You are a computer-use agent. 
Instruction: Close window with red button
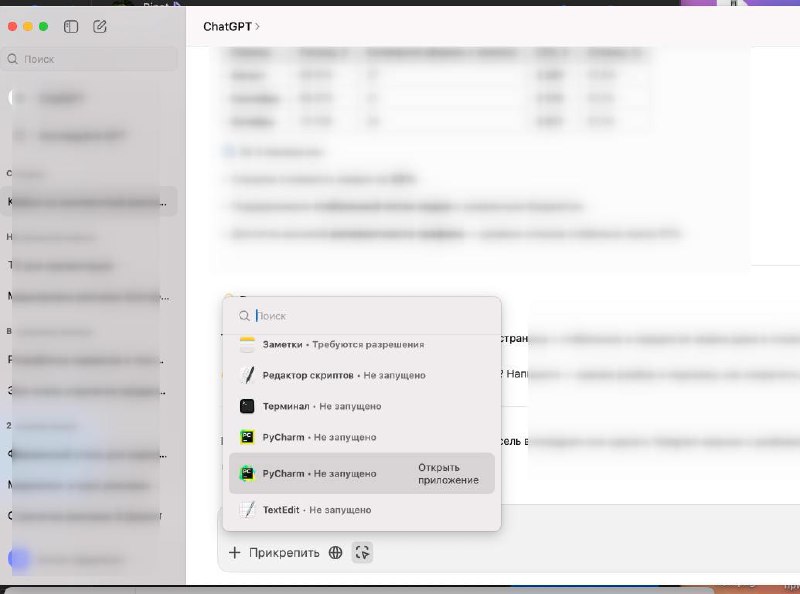coord(12,27)
